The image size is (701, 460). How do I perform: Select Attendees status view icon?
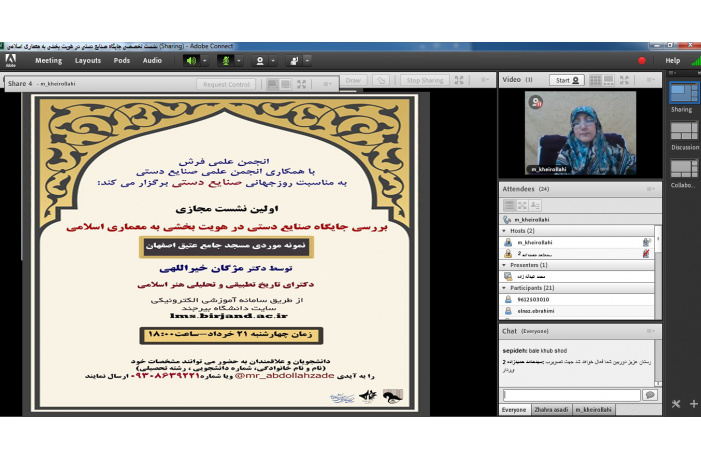(x=535, y=206)
